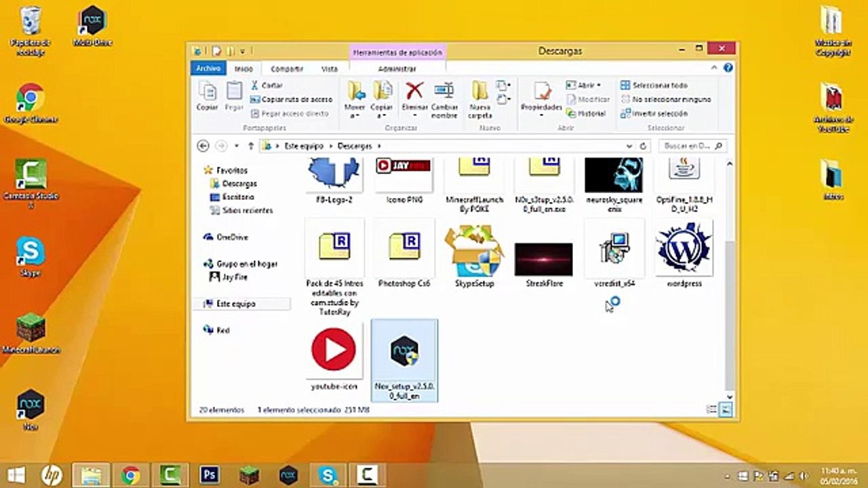Open the Windows Start button
The height and width of the screenshot is (488, 868).
16,474
